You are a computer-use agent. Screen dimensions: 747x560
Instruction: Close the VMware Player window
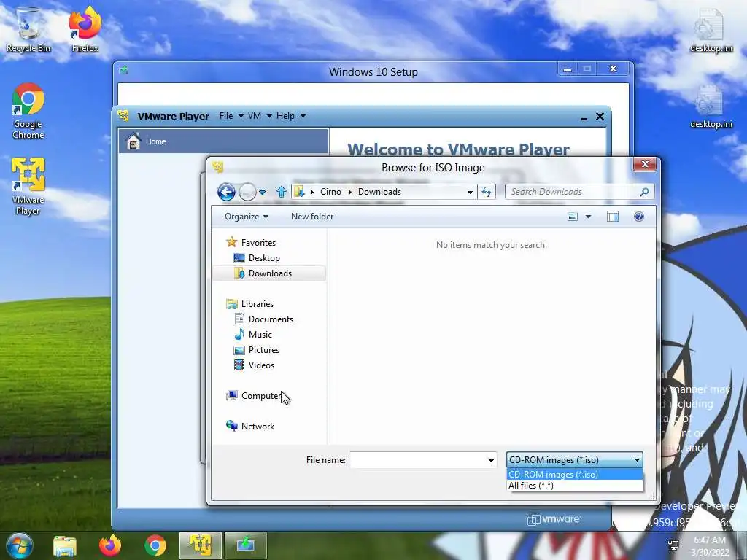click(600, 116)
